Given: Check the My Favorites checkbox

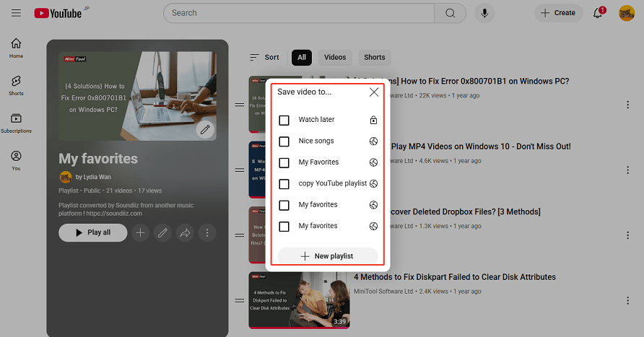Looking at the screenshot, I should tap(284, 162).
